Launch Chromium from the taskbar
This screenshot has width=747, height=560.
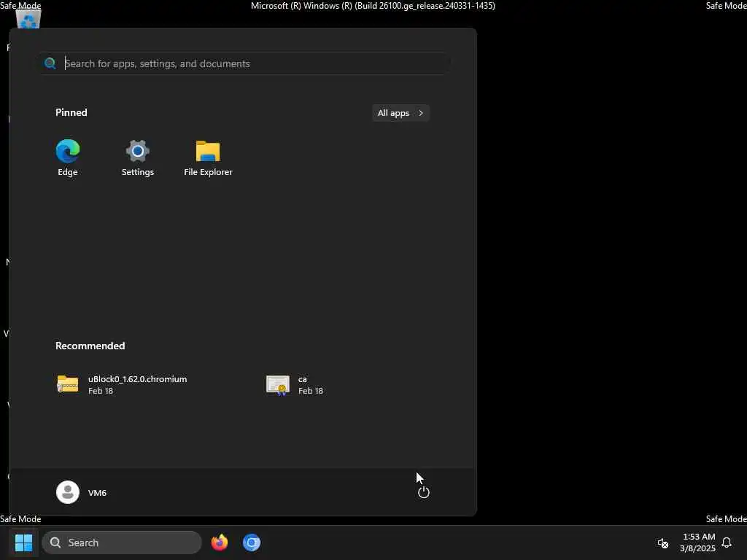tap(252, 542)
